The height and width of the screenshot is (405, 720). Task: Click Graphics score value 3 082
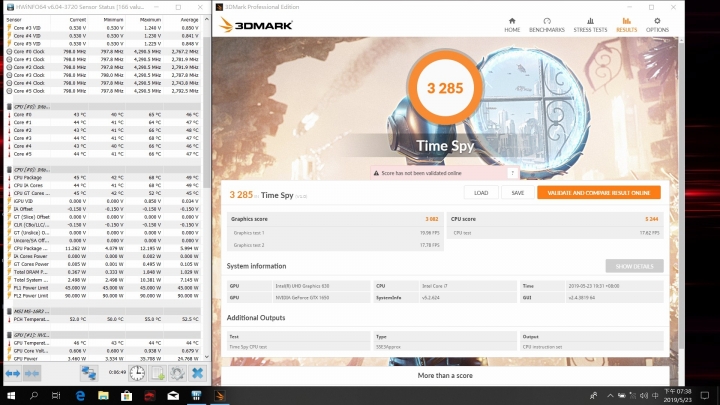click(x=432, y=219)
